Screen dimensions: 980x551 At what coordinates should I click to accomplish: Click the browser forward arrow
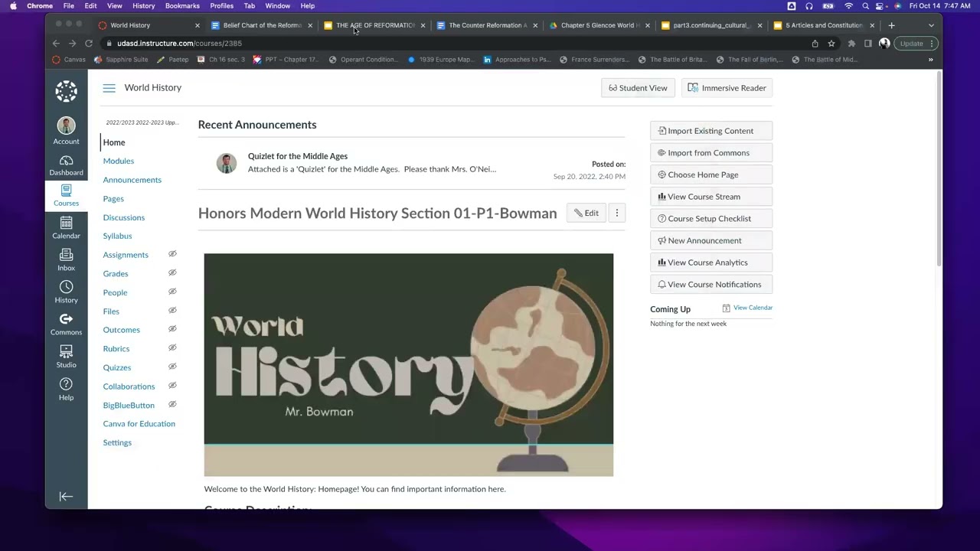[72, 44]
